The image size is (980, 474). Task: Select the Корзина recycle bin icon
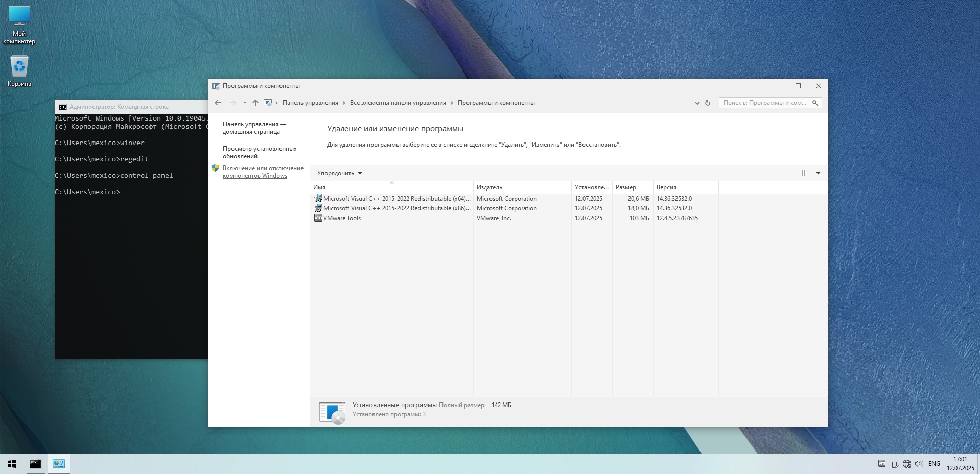19,71
